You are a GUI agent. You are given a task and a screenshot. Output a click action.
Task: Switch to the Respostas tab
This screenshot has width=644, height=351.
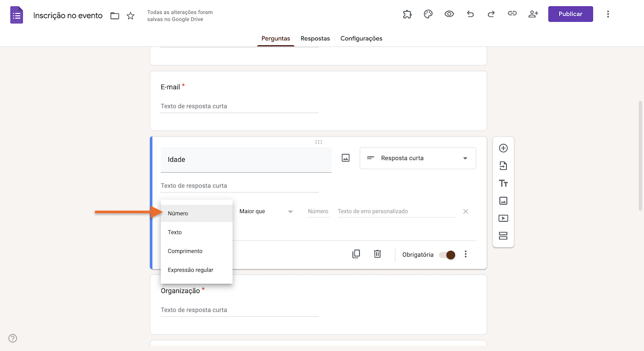(315, 38)
